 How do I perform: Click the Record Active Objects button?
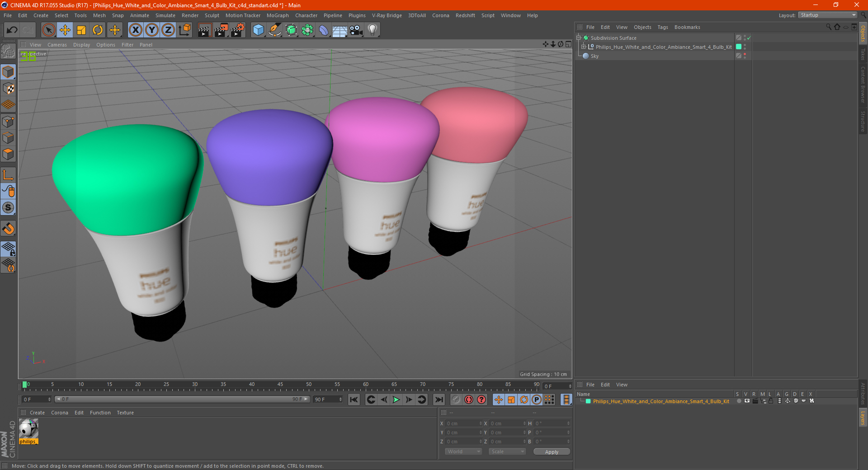[x=456, y=399]
